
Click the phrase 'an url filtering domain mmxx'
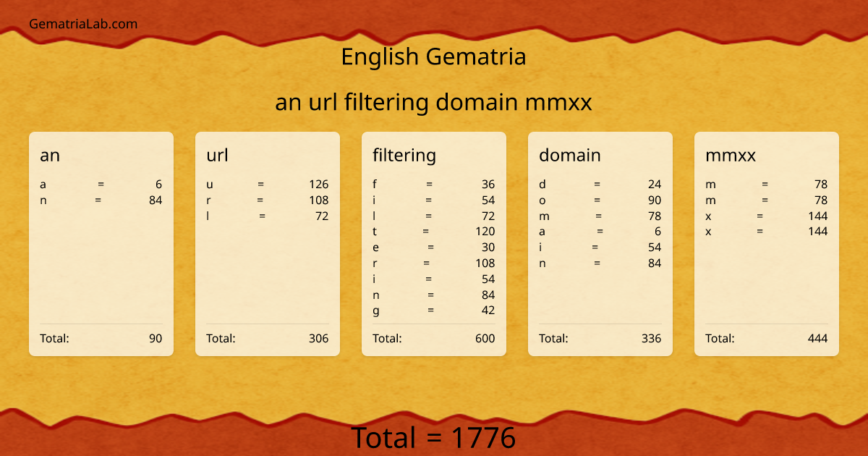433,103
